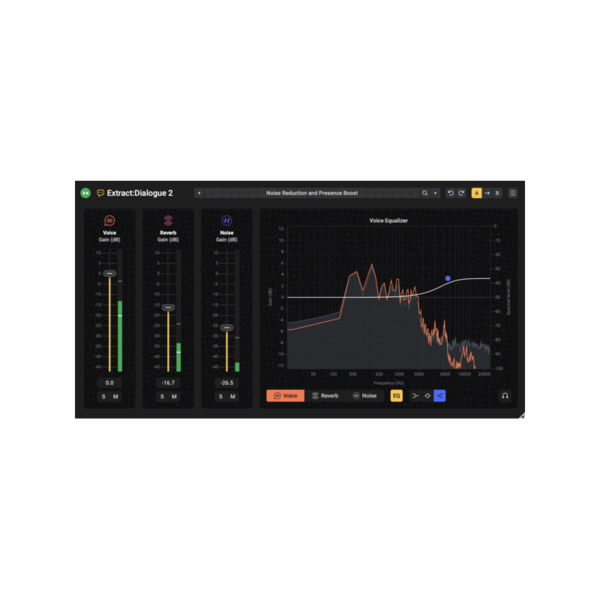Mute the Noise channel
Screen dimensions: 600x600
pyautogui.click(x=233, y=396)
